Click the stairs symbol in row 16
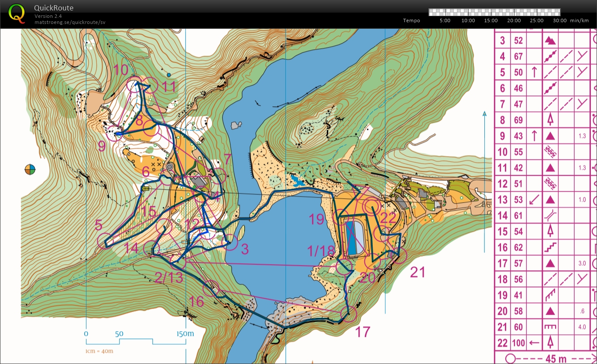This screenshot has width=597, height=364. pyautogui.click(x=550, y=247)
